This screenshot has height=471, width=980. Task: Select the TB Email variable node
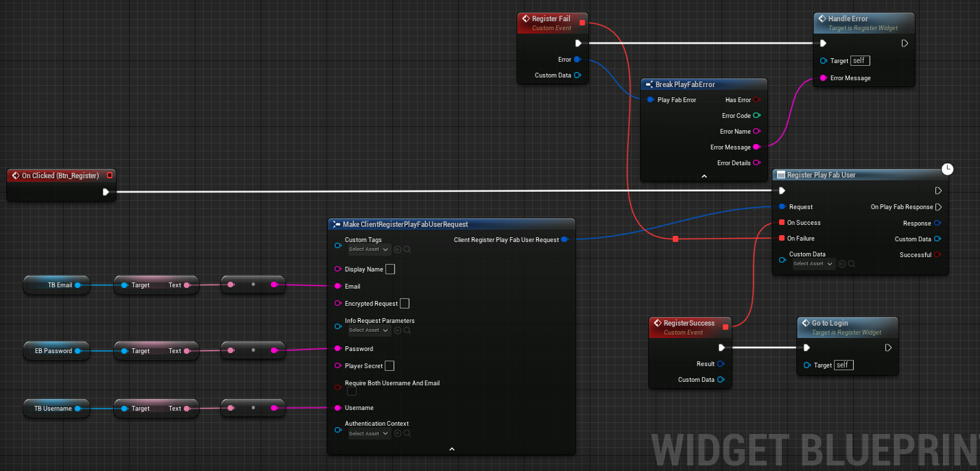click(57, 285)
